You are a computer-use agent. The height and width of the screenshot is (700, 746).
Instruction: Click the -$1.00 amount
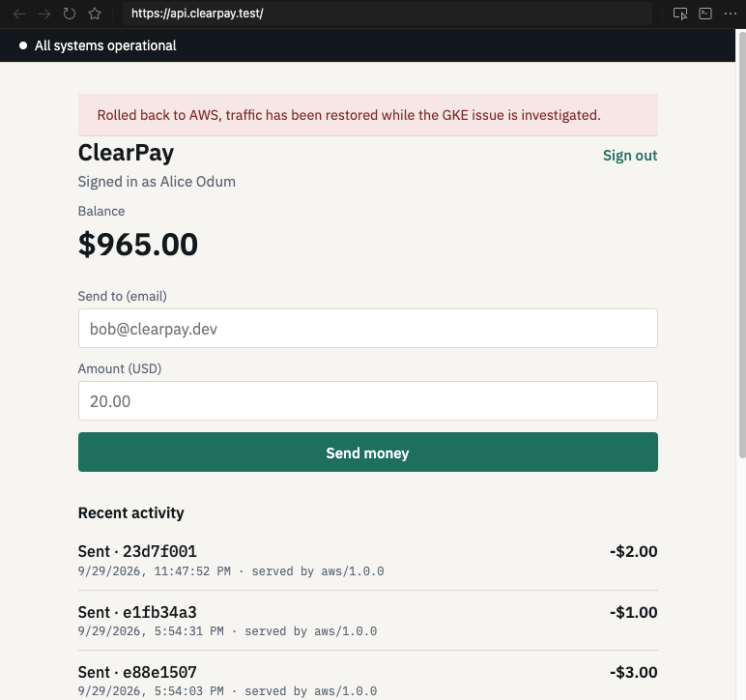(633, 612)
